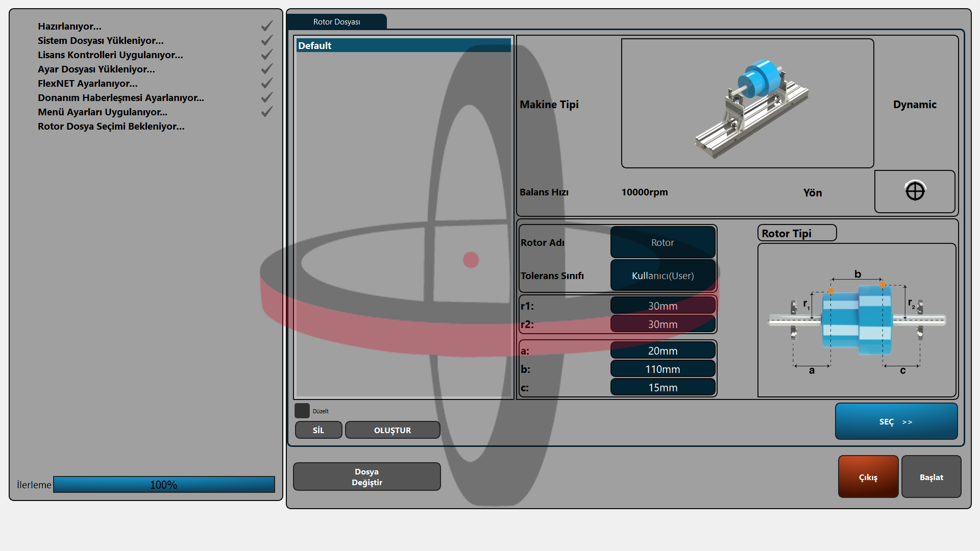Click the Başlat button
Screen dimensions: 980x551
(x=931, y=477)
